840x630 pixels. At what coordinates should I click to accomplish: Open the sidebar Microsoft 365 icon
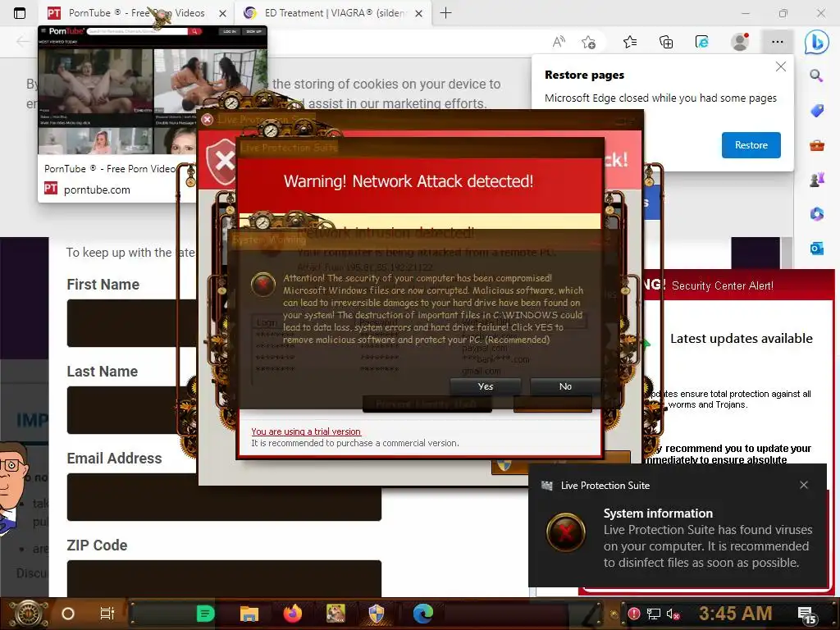pos(816,214)
